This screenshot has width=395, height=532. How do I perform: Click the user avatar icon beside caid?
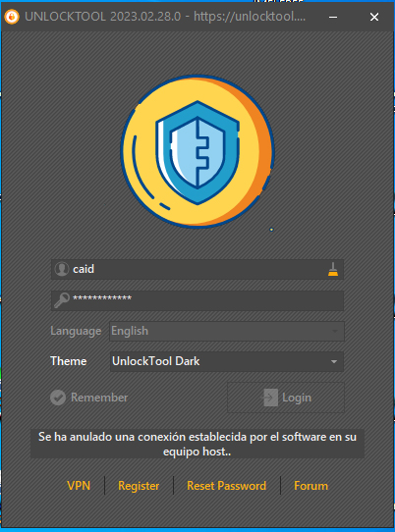click(62, 269)
